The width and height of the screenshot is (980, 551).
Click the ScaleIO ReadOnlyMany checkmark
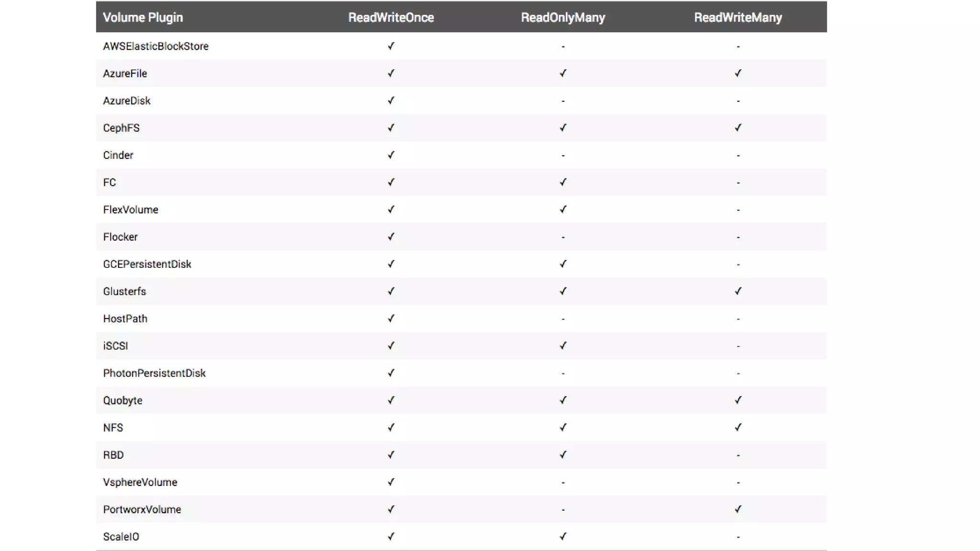click(x=563, y=537)
